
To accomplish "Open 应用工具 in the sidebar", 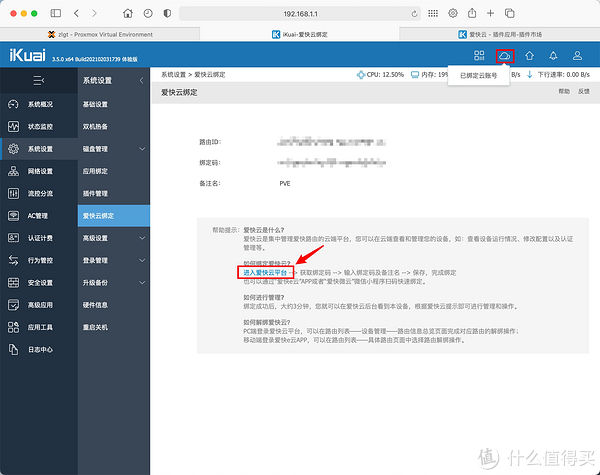I will [x=39, y=327].
